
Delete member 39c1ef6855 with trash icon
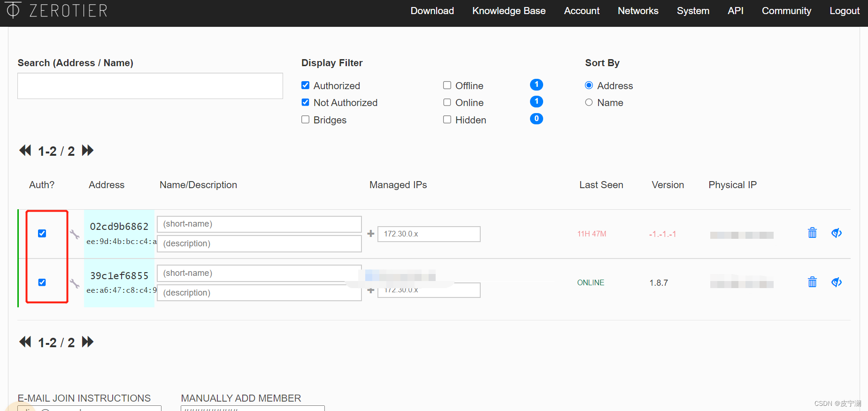[x=813, y=282]
